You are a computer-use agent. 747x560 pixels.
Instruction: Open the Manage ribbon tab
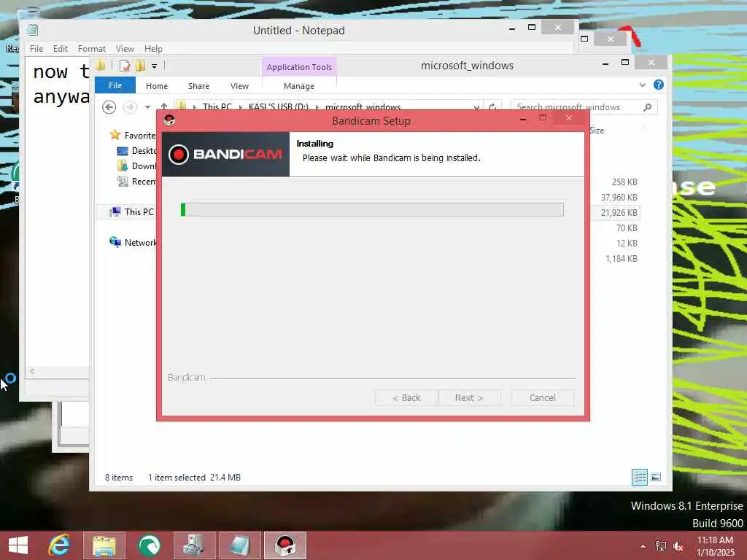(299, 86)
